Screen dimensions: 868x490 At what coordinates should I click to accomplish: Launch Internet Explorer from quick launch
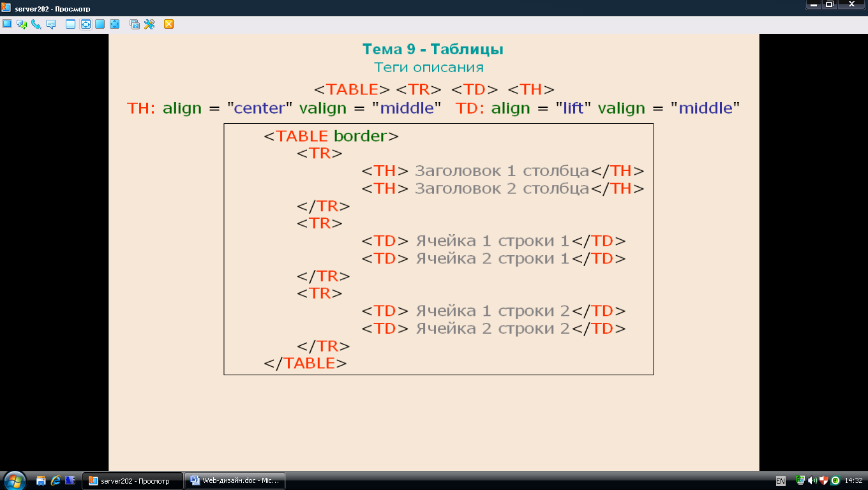tap(56, 480)
